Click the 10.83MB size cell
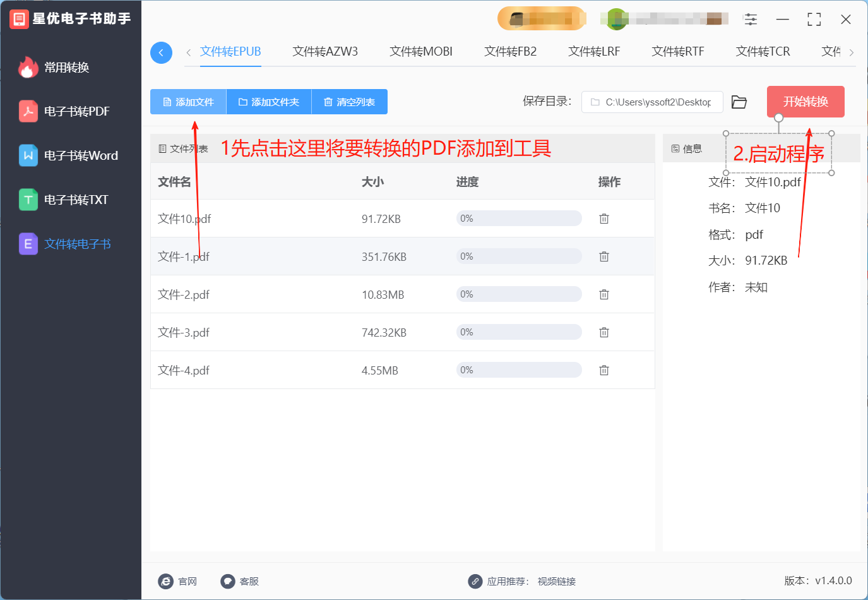The height and width of the screenshot is (600, 868). click(383, 294)
